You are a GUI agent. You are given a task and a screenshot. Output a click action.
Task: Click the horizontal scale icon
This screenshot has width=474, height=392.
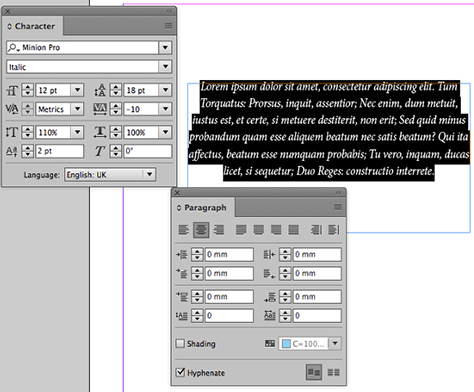click(100, 132)
